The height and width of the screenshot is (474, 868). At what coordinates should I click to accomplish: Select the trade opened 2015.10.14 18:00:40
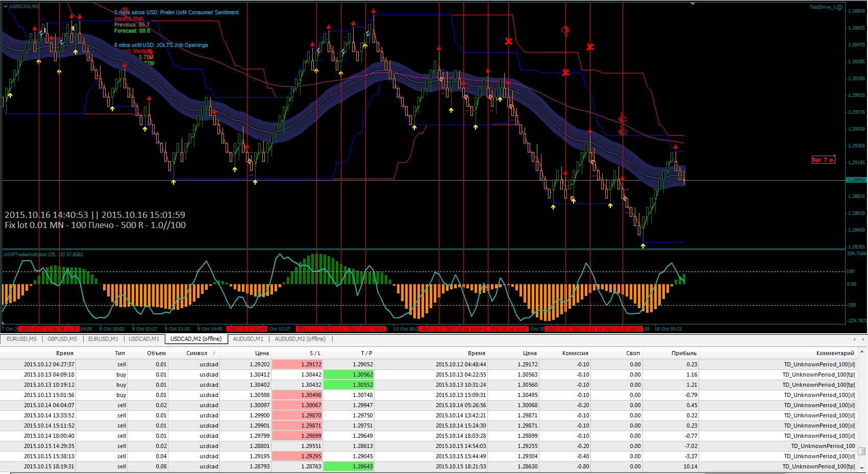(x=429, y=436)
